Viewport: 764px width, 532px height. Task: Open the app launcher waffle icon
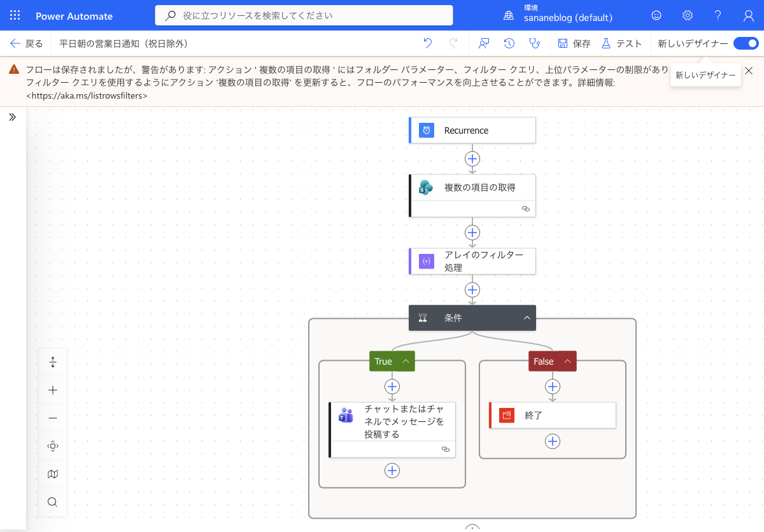[x=15, y=15]
